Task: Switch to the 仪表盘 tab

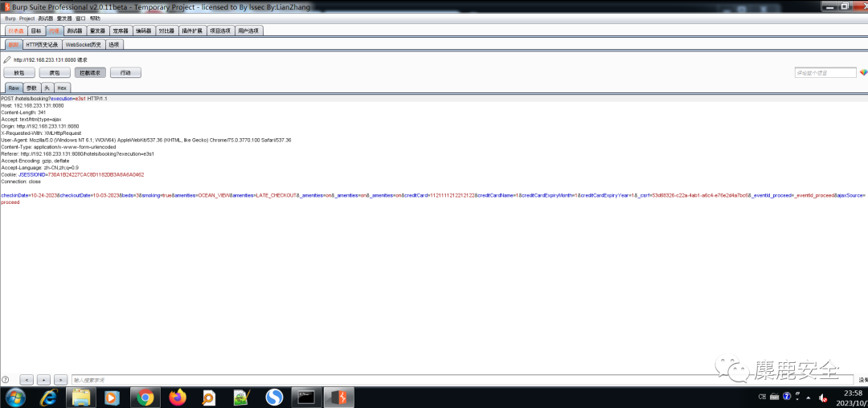Action: 16,31
